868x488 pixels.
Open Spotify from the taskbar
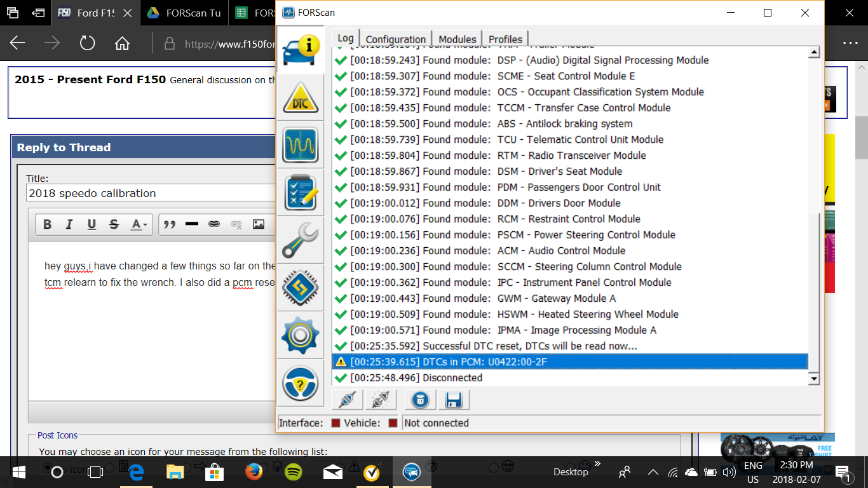tap(294, 472)
